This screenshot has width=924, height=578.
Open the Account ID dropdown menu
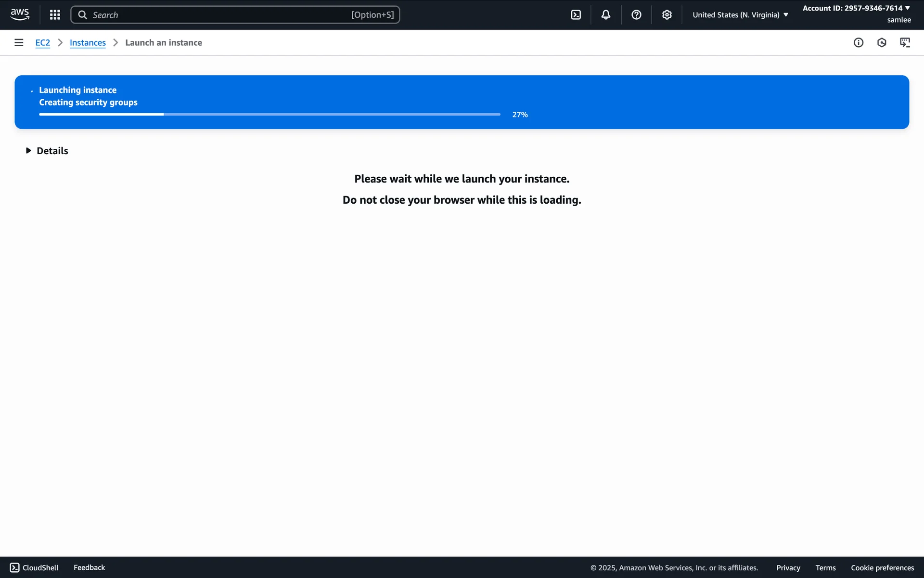point(856,8)
